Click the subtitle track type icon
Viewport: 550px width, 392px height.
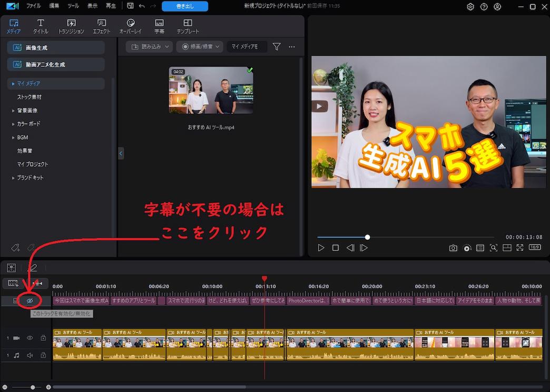16,301
